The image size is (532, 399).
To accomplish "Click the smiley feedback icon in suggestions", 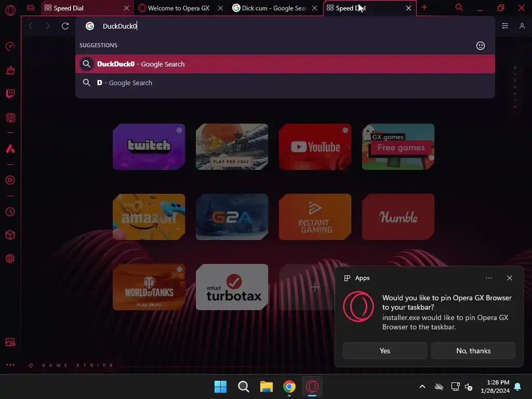I will pos(481,46).
